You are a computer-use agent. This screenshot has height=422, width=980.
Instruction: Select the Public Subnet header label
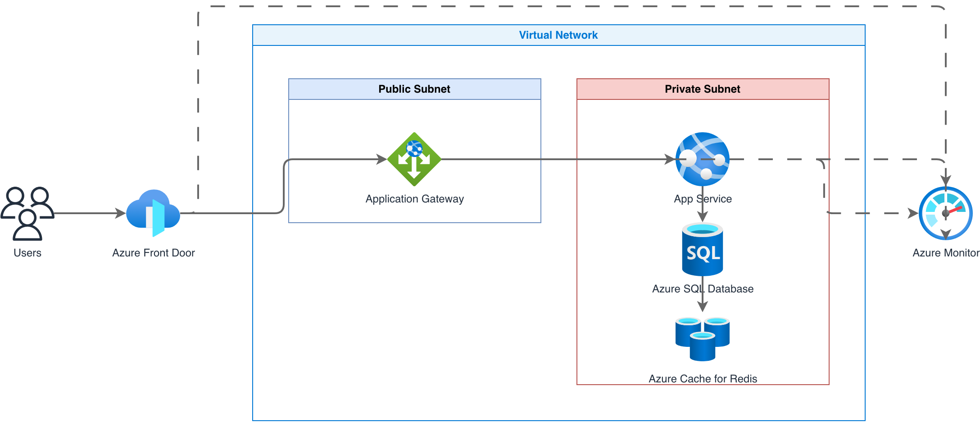coord(414,89)
